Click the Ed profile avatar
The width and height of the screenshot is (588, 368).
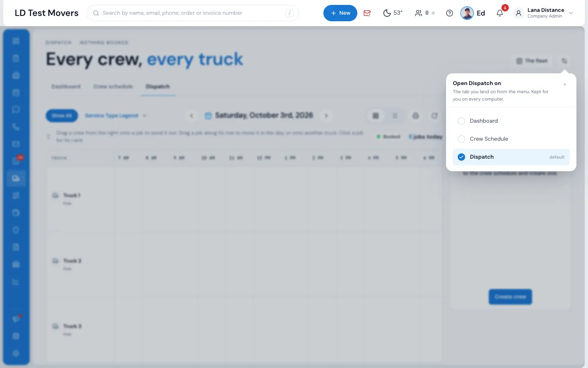point(467,13)
